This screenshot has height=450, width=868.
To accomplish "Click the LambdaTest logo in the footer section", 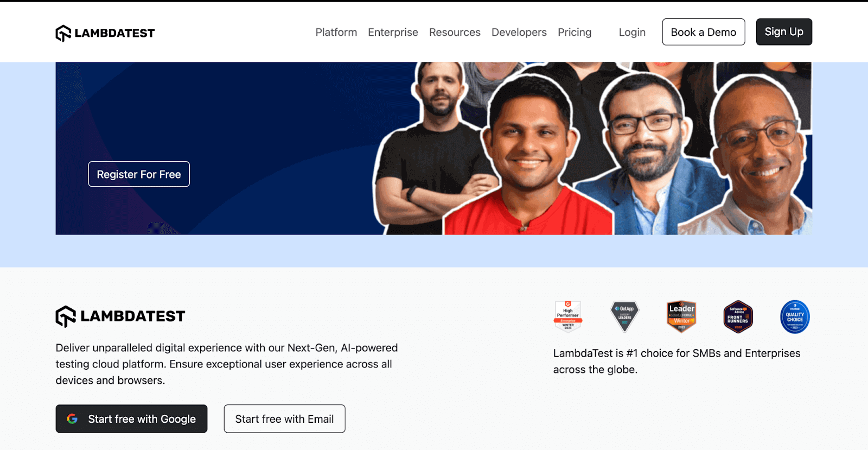I will click(x=120, y=316).
